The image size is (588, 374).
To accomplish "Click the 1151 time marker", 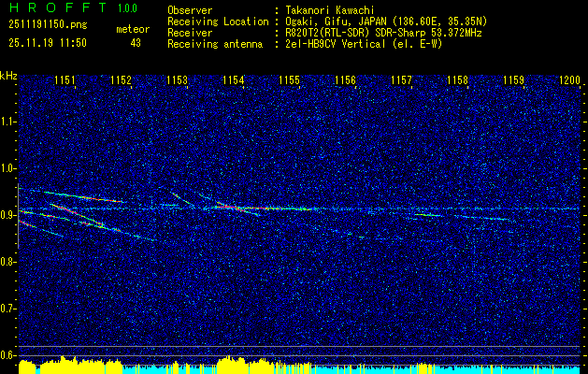I will (x=65, y=80).
